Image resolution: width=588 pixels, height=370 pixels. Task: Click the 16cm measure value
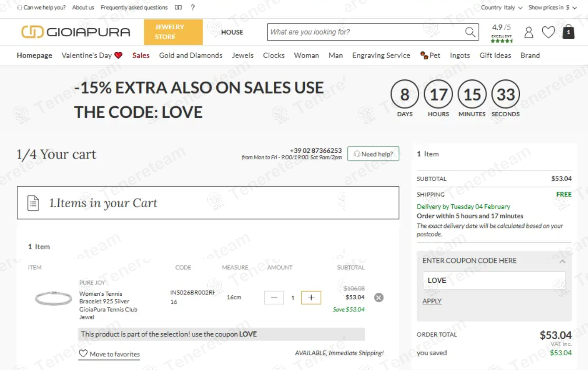pyautogui.click(x=234, y=297)
